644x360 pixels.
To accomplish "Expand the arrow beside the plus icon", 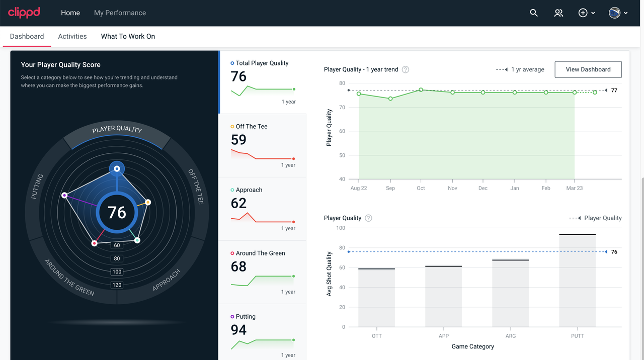I will pyautogui.click(x=593, y=13).
